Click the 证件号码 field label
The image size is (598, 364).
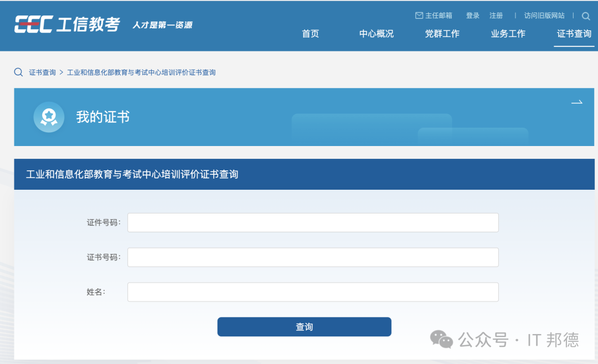pyautogui.click(x=104, y=222)
